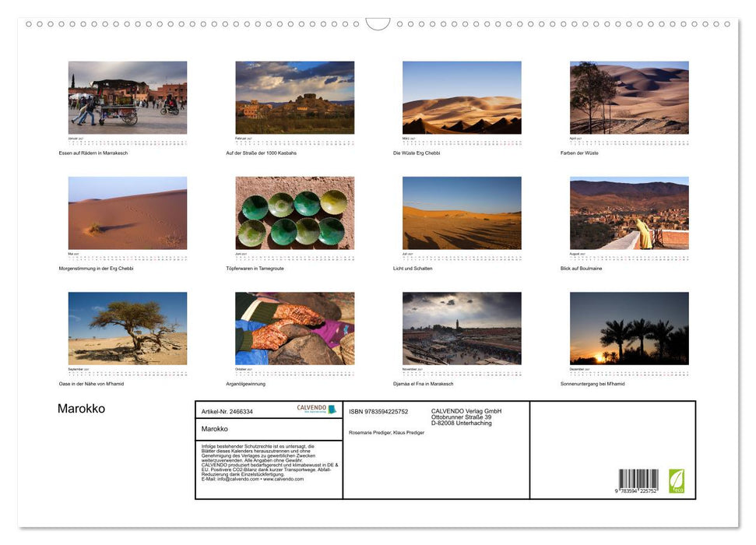Click the ISBN barcode
Image resolution: width=756 pixels, height=545 pixels.
click(638, 481)
